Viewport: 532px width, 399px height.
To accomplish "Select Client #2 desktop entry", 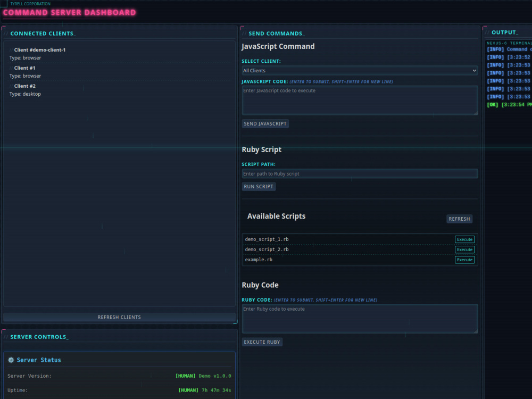I will tap(119, 90).
